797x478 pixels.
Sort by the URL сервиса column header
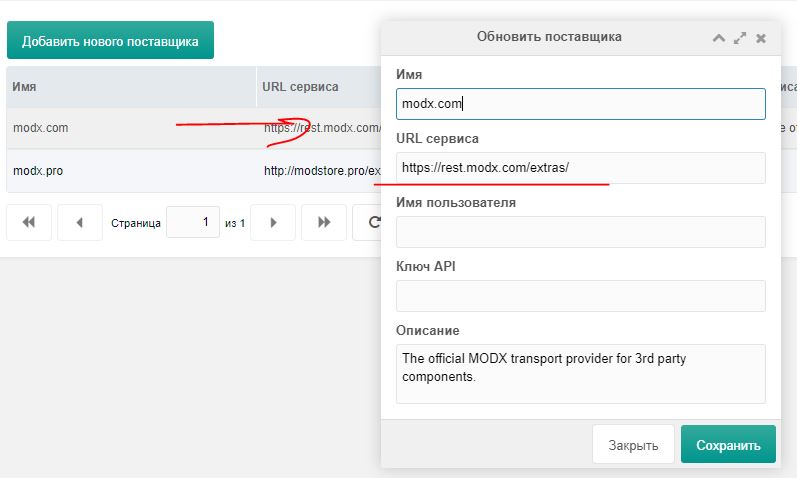click(319, 86)
